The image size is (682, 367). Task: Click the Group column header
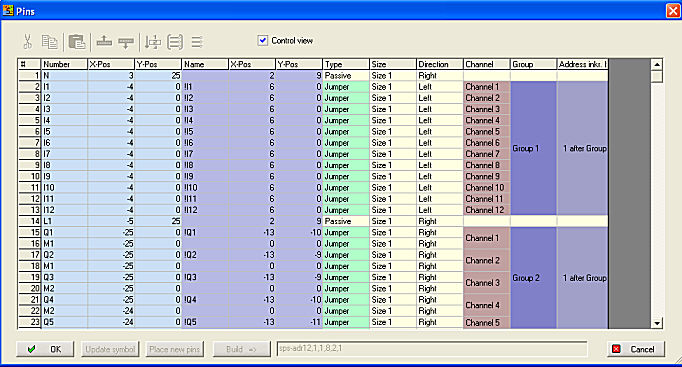[x=534, y=64]
